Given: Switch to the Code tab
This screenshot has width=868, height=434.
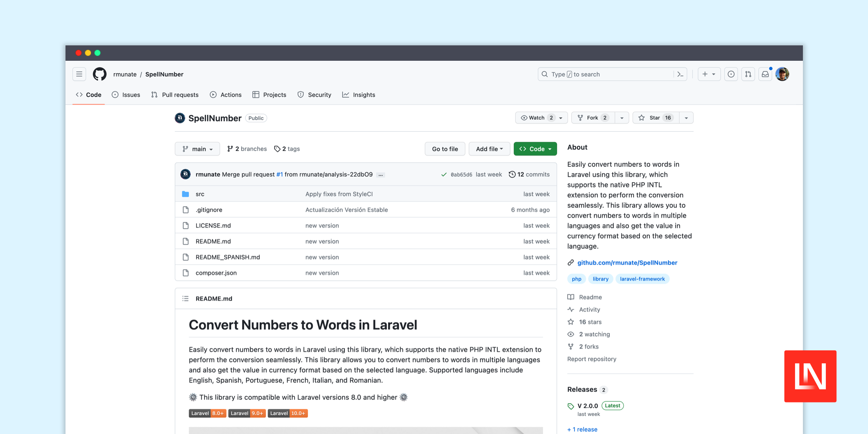Looking at the screenshot, I should click(89, 95).
